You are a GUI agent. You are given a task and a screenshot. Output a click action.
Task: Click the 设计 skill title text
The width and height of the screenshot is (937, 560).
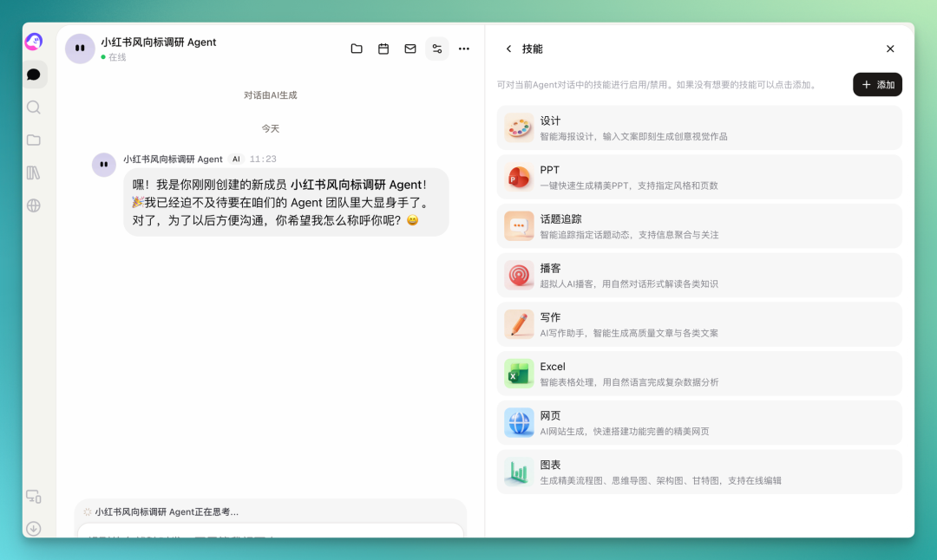(550, 120)
